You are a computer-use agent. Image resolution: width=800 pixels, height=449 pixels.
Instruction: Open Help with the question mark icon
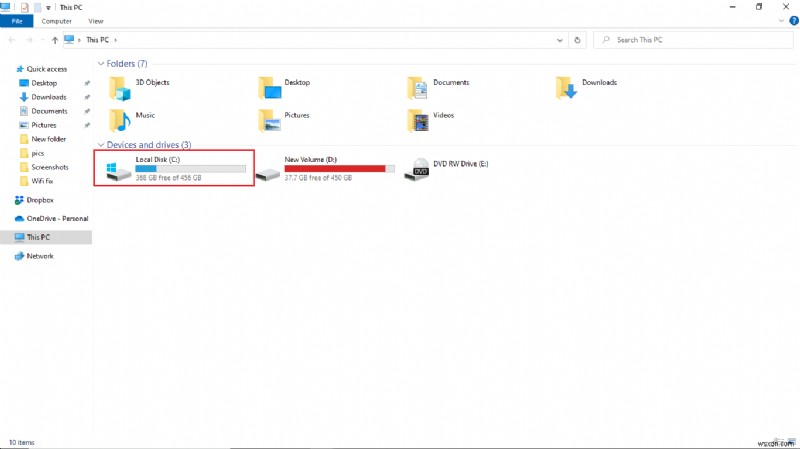click(x=794, y=21)
